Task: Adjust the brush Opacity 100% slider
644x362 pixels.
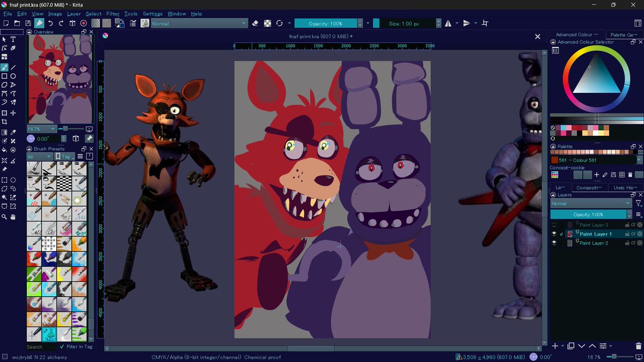Action: tap(326, 23)
